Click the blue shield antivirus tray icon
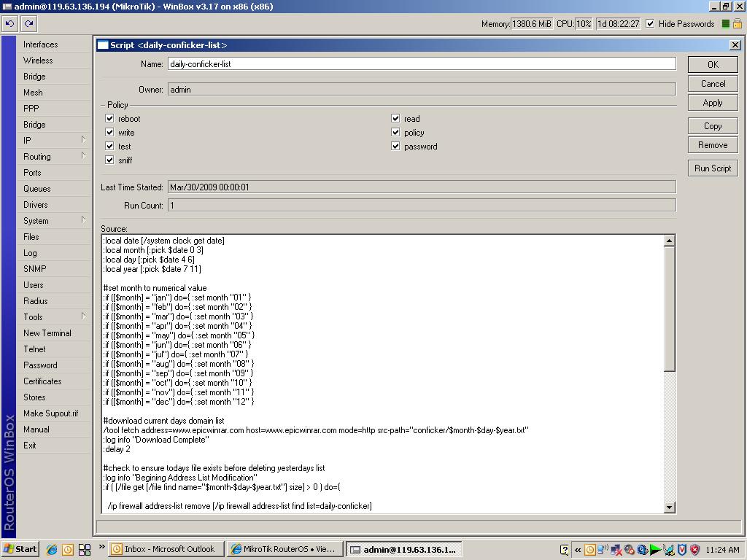Viewport: 747px width, 560px height. [x=682, y=550]
